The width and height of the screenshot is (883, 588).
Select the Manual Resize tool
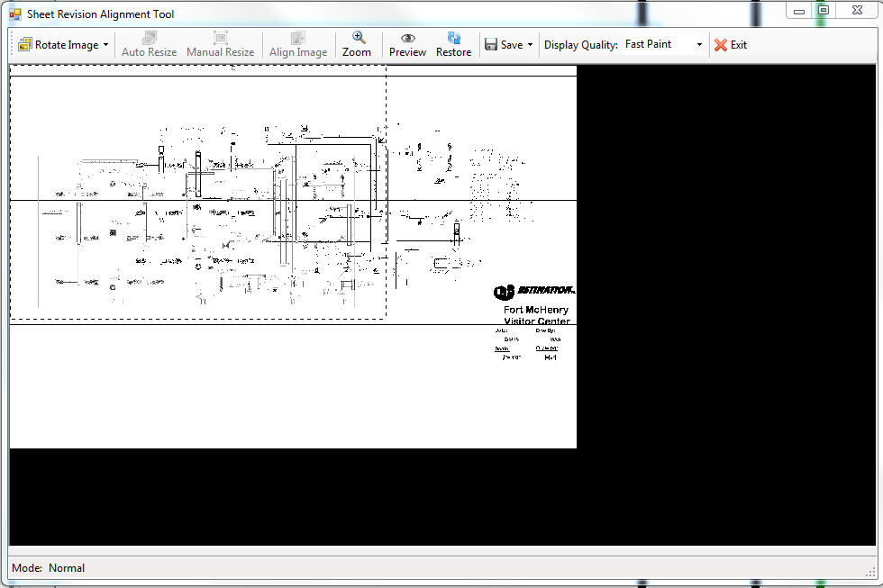point(220,44)
